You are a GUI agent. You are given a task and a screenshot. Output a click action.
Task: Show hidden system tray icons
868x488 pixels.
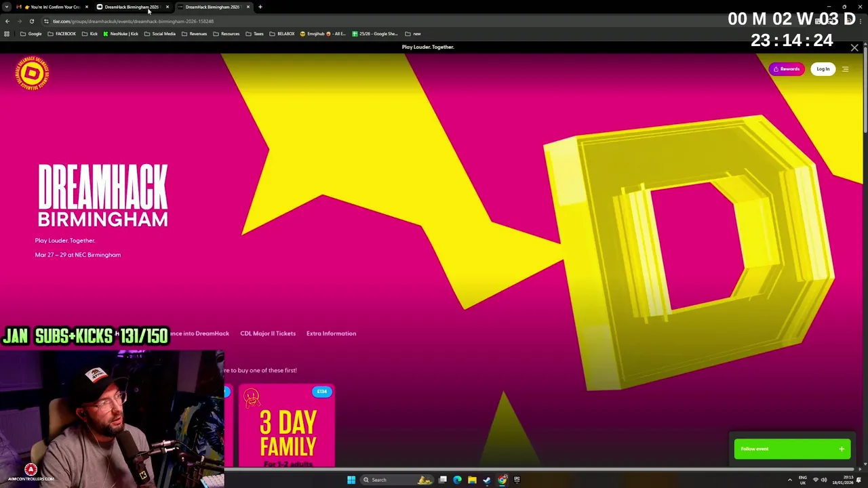point(789,480)
